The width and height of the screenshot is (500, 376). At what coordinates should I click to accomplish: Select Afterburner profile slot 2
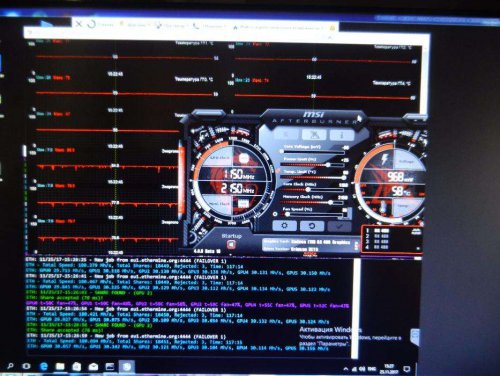(377, 236)
